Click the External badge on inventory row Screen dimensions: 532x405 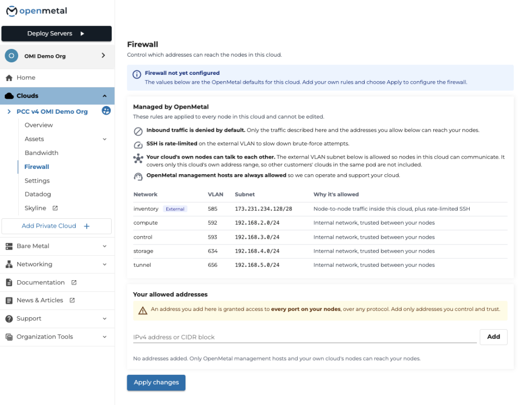[x=175, y=209]
